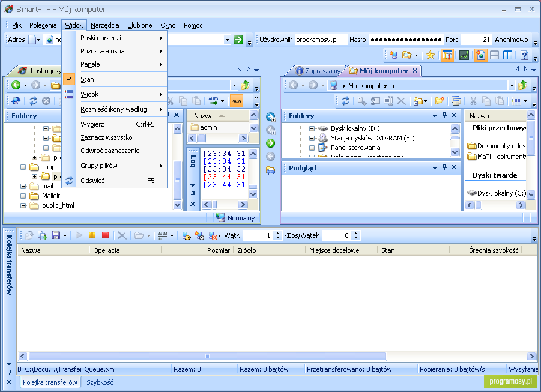Pin the local Foldery panel

pos(444,115)
